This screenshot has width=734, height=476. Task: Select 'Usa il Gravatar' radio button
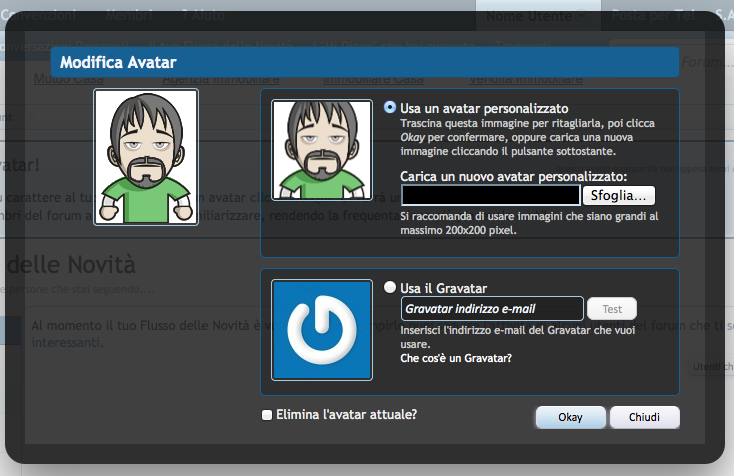(x=389, y=287)
